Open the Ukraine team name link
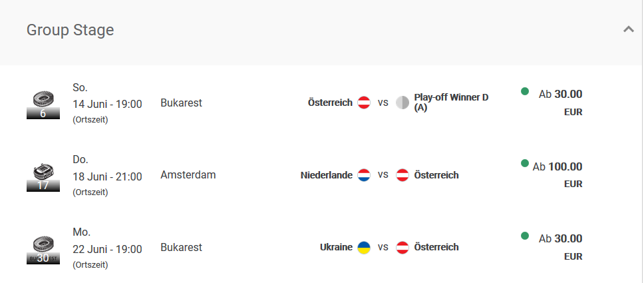The width and height of the screenshot is (644, 283). tap(336, 247)
